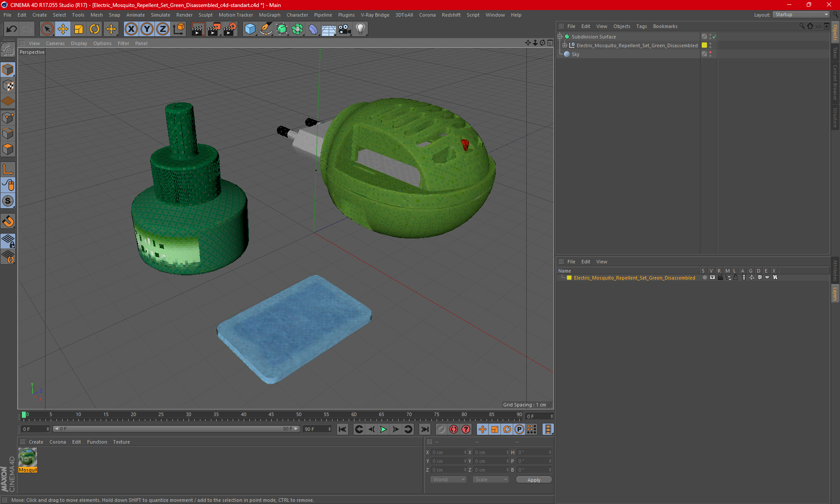Screen dimensions: 840x504
Task: Expand Electric_Mosquito_Repellent_Set_Green_Disassembled object
Action: point(564,45)
